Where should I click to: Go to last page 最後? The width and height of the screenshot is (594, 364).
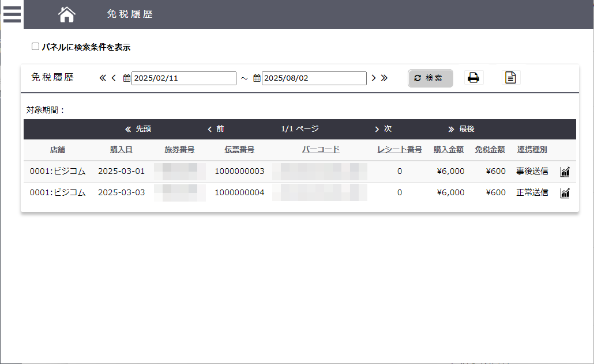click(461, 129)
